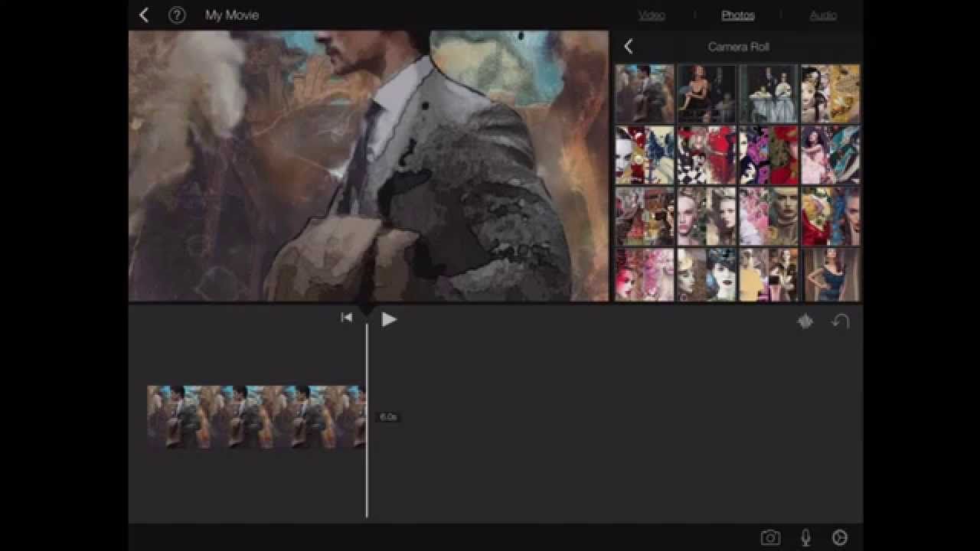Select the photo clip in the timeline
980x551 pixels.
pyautogui.click(x=256, y=417)
